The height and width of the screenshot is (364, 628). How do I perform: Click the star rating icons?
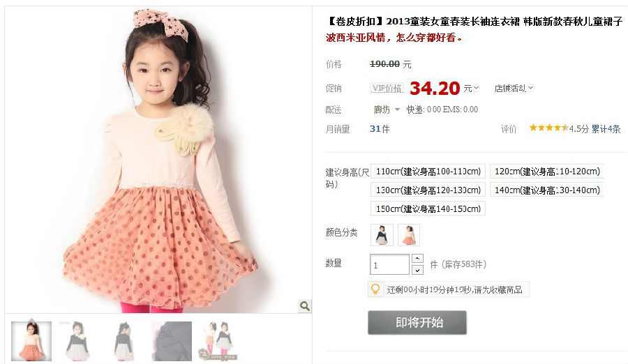pos(548,128)
